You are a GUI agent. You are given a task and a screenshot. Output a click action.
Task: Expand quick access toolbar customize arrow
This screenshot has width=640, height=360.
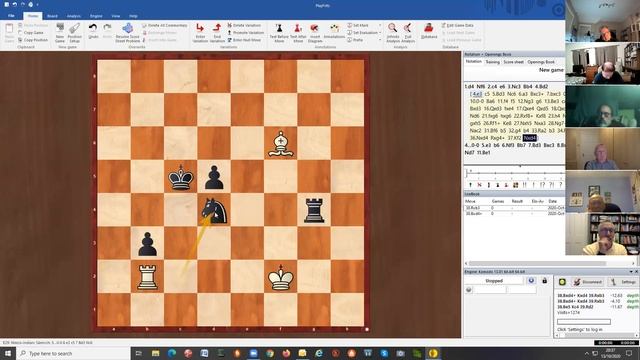click(x=37, y=5)
